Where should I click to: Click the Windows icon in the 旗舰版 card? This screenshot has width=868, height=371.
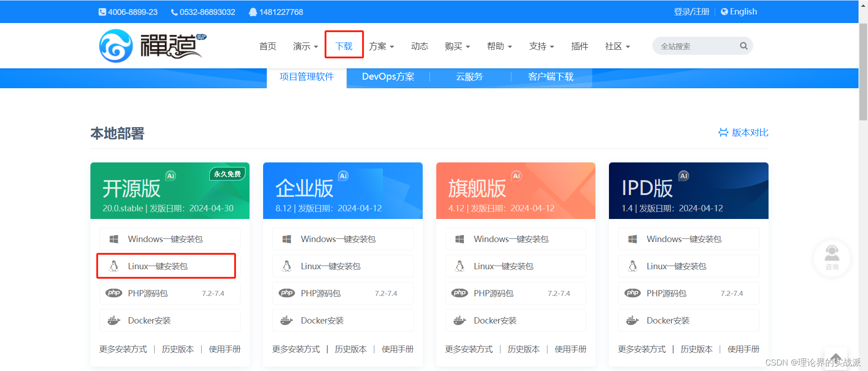pos(460,239)
